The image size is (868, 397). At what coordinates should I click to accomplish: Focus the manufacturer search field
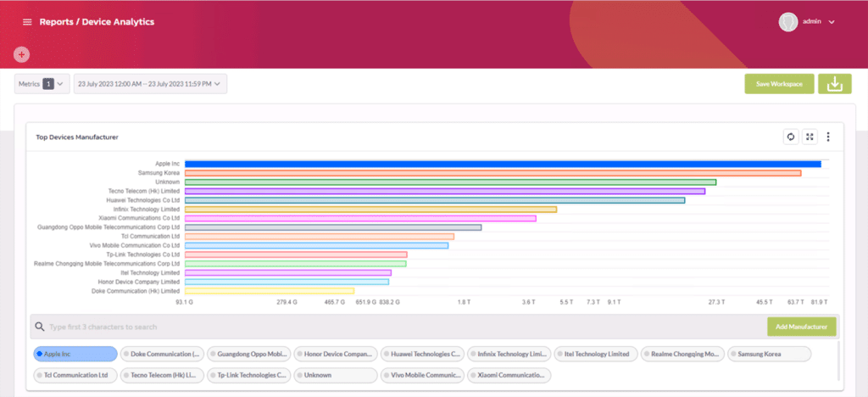(x=398, y=327)
